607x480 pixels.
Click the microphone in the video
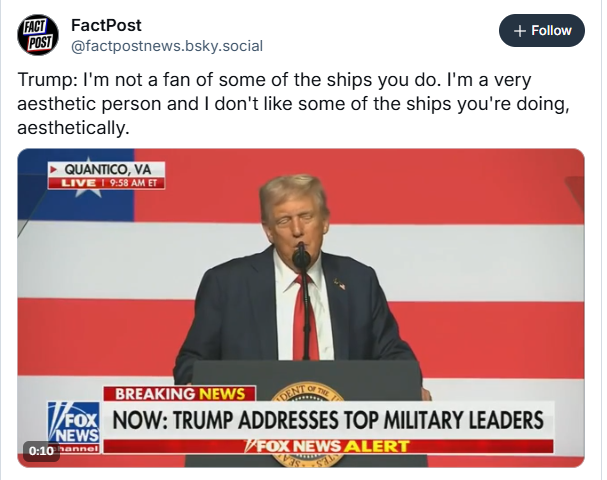[x=301, y=259]
